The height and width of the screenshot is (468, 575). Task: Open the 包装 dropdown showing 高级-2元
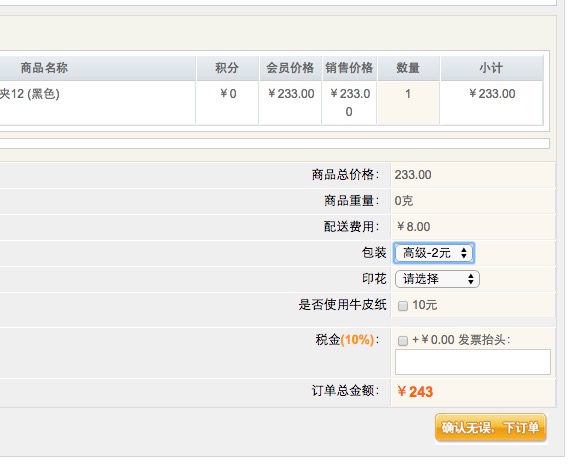(434, 253)
